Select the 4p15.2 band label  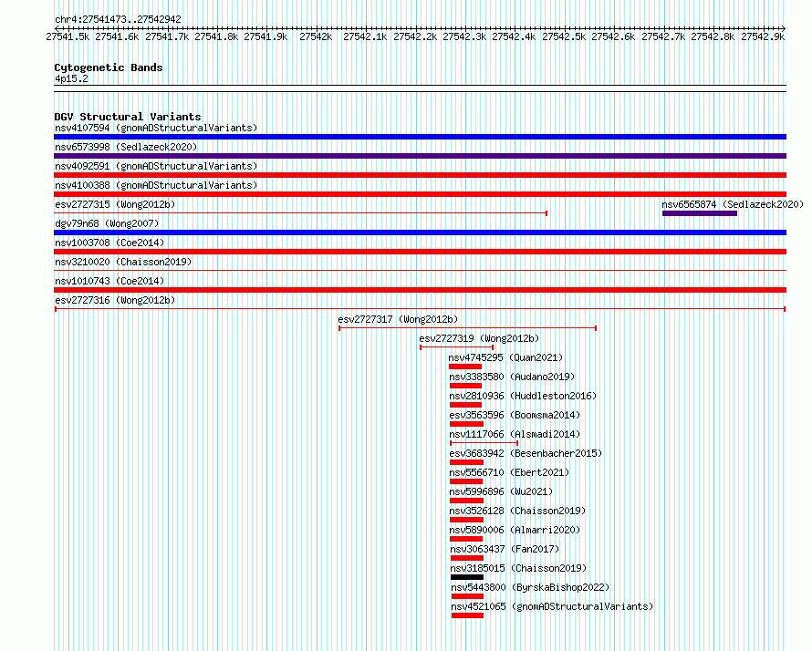pos(71,79)
